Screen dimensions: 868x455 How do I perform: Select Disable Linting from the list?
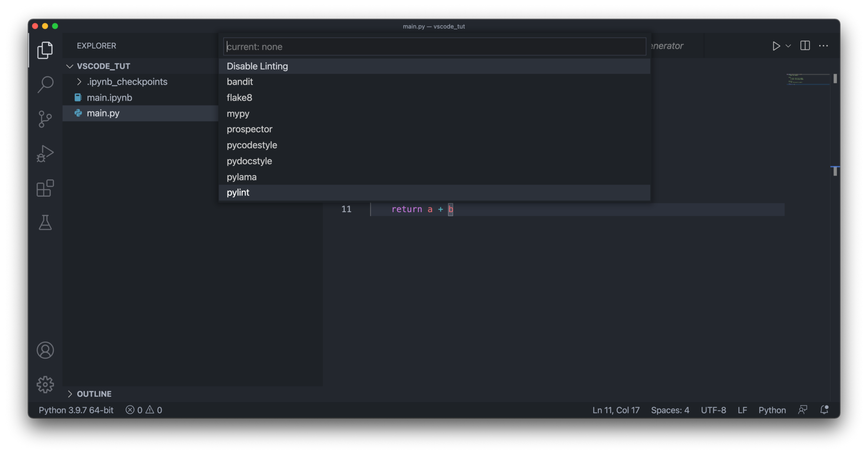[257, 66]
